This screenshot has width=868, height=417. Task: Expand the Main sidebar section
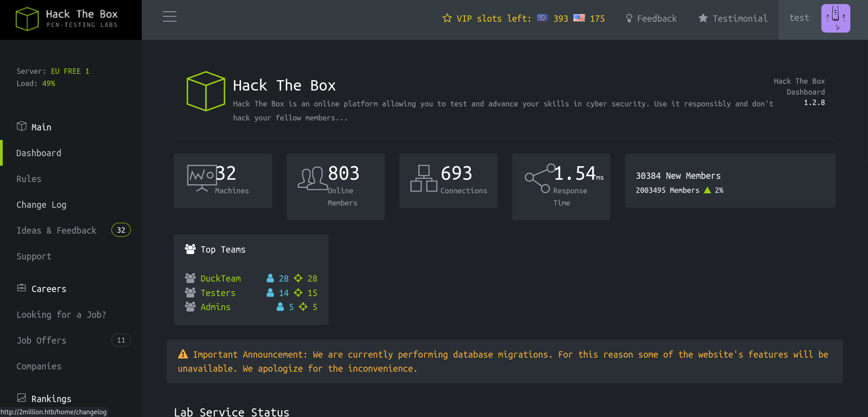41,127
